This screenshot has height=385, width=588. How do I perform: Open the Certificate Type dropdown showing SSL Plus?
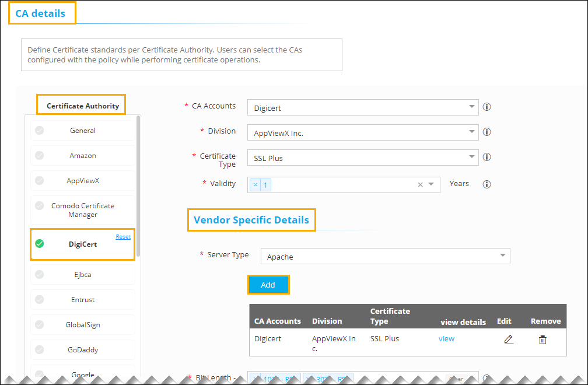point(363,157)
